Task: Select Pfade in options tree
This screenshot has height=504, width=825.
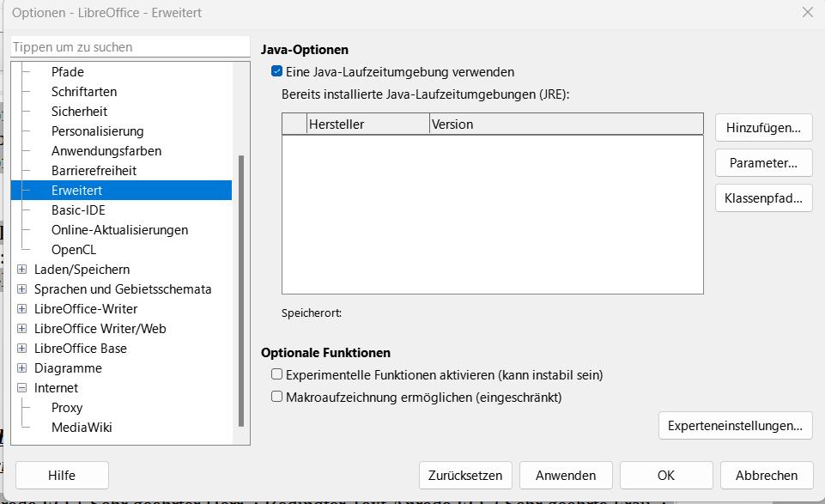Action: coord(67,71)
